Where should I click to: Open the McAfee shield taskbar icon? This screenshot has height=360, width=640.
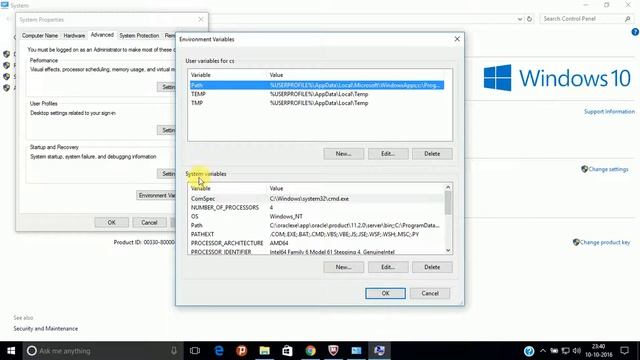tap(333, 351)
